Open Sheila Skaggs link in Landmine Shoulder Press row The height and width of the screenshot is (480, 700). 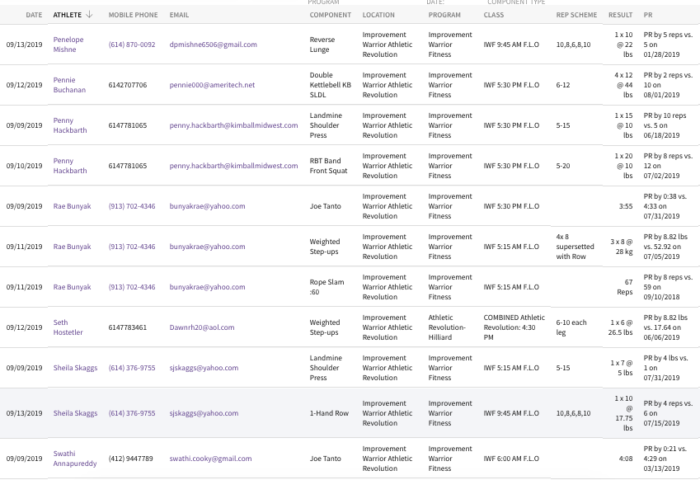pyautogui.click(x=75, y=368)
